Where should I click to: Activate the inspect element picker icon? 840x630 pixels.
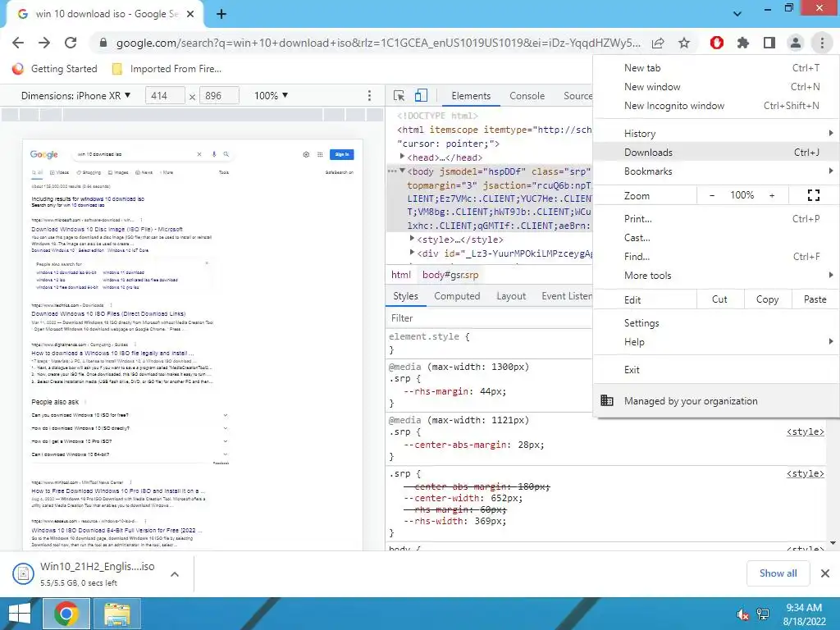(399, 96)
